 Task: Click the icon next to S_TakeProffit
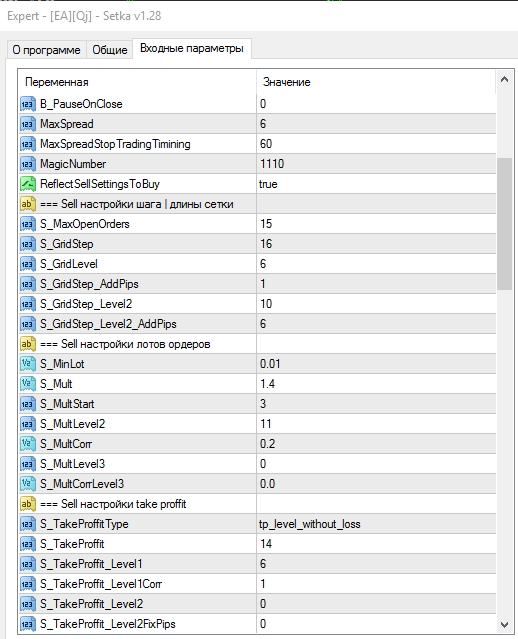(x=28, y=544)
